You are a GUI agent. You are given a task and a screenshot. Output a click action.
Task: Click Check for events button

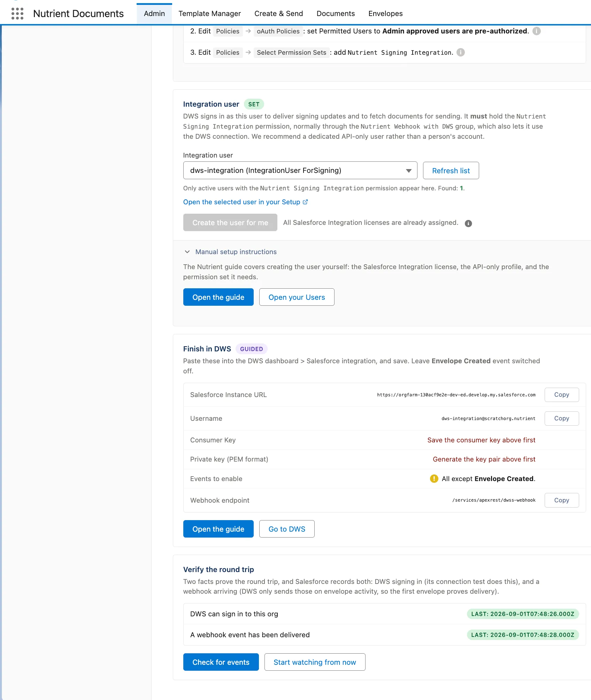pos(221,662)
